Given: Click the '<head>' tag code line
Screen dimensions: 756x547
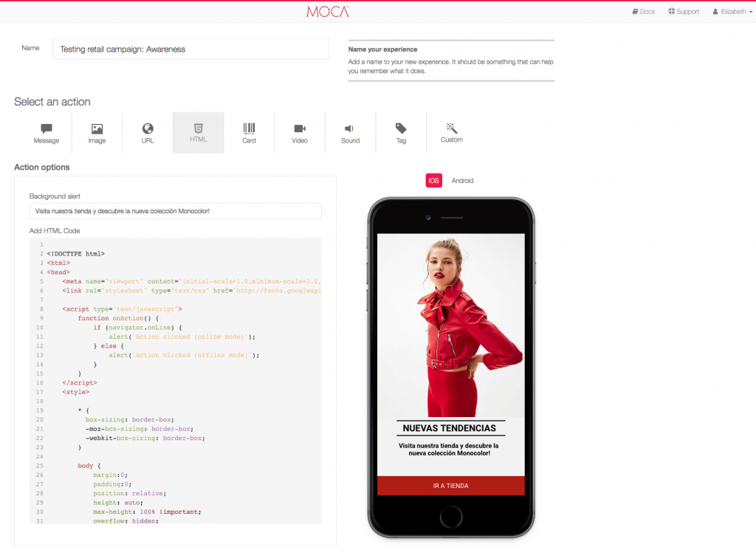Looking at the screenshot, I should 58,272.
